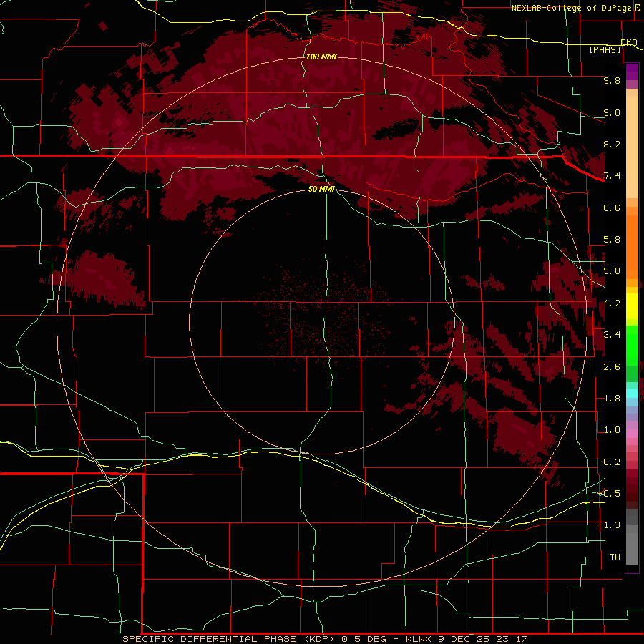Viewport: 644px width, 644px height.
Task: Select the yellow segment of the color bar
Action: [x=632, y=306]
